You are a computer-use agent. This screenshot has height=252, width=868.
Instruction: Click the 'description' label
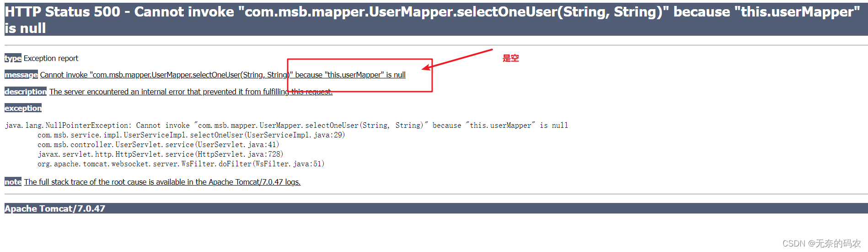click(26, 92)
